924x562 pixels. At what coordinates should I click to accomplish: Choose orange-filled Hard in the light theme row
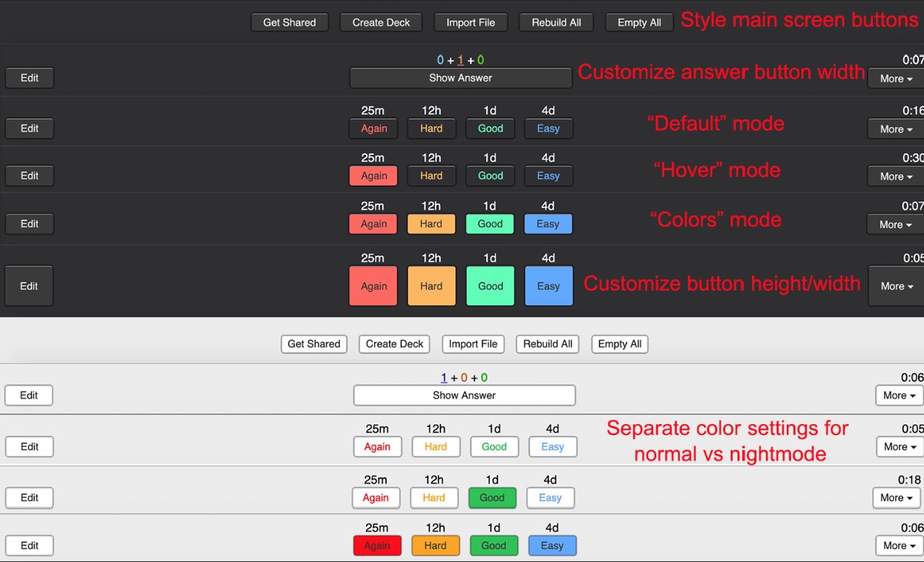[x=435, y=546]
